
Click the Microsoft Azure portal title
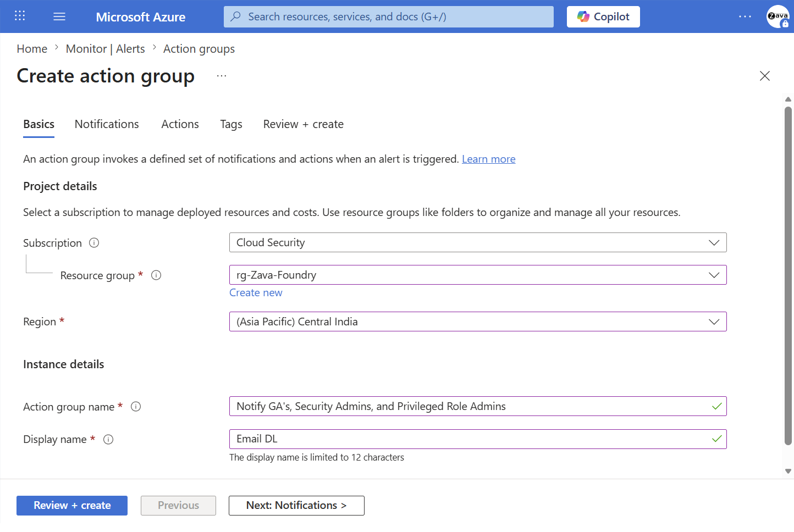[x=141, y=17]
